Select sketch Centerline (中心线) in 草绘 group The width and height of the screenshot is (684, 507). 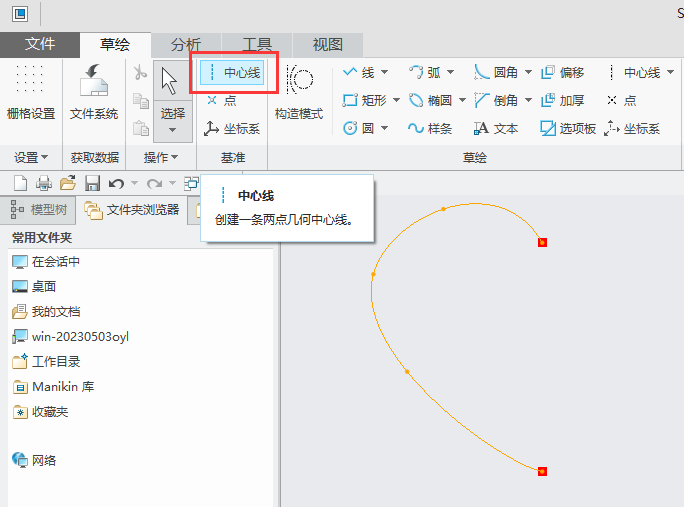click(x=634, y=72)
